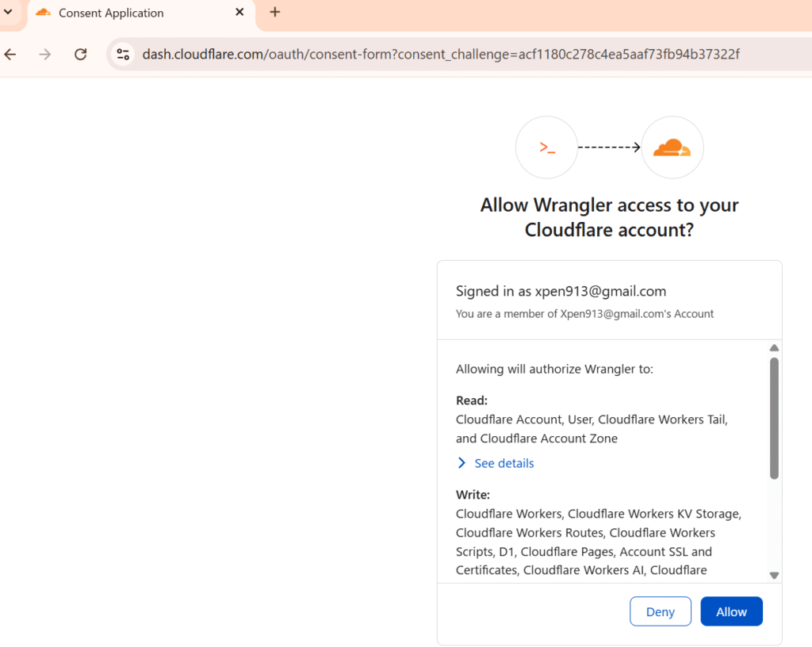
Task: Reload the consent page
Action: tap(80, 54)
